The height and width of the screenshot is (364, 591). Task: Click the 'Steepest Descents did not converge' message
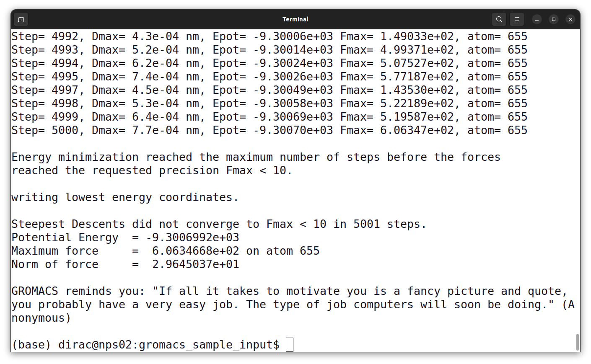tap(218, 224)
